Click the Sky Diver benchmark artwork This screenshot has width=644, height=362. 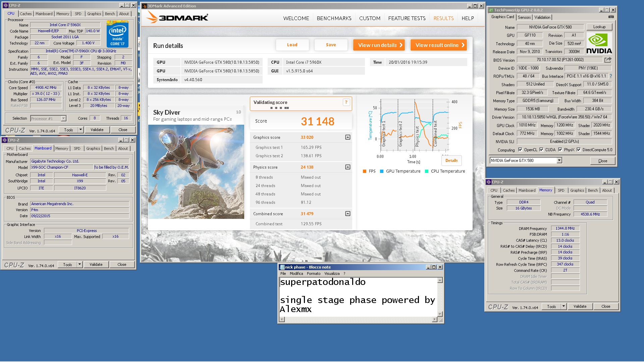tap(196, 172)
